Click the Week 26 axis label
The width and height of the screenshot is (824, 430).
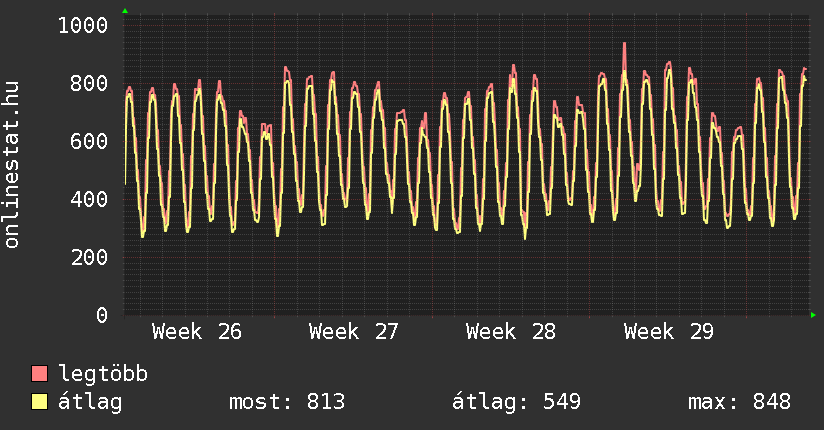click(x=197, y=332)
